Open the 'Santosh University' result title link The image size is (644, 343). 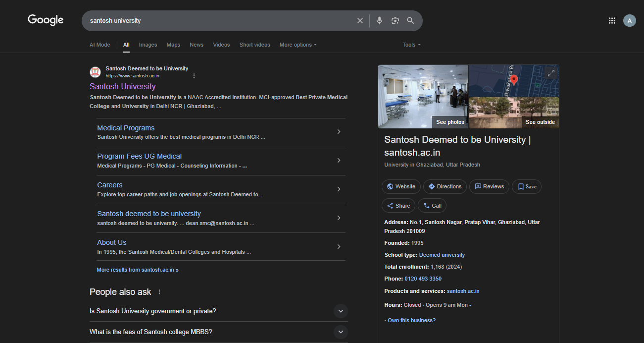122,86
